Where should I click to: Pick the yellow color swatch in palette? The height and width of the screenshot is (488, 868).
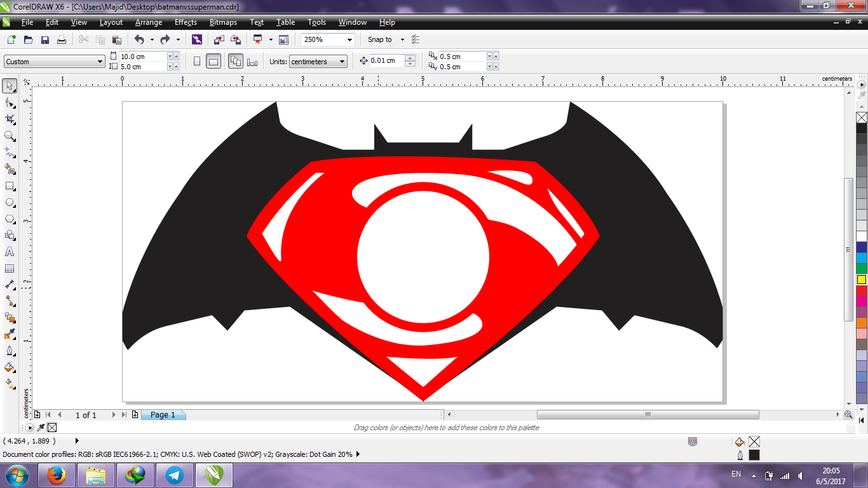point(862,280)
